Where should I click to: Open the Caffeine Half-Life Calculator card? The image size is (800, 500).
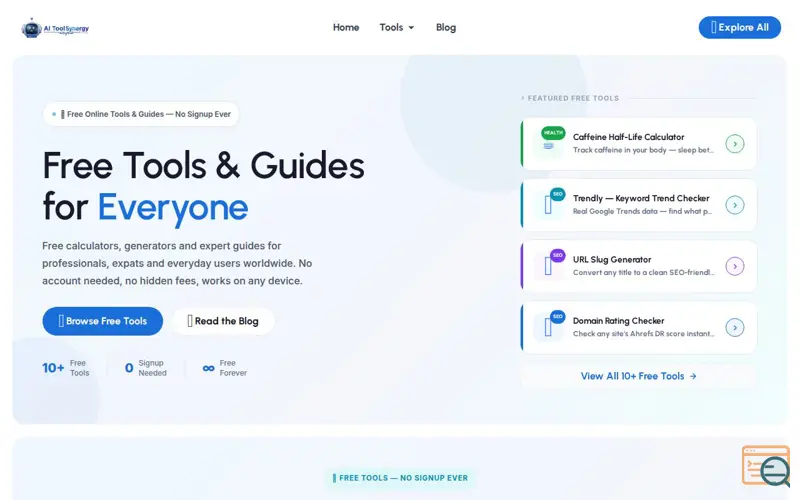(638, 144)
